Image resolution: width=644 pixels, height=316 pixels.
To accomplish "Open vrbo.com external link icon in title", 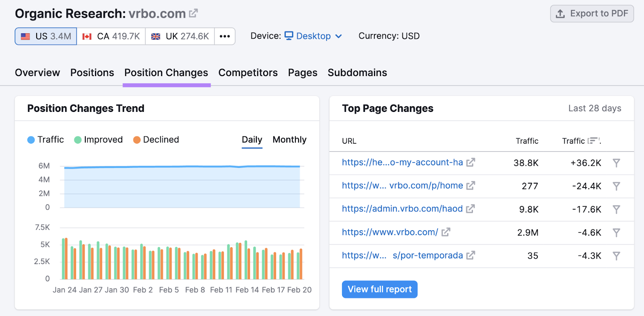I will coord(193,13).
